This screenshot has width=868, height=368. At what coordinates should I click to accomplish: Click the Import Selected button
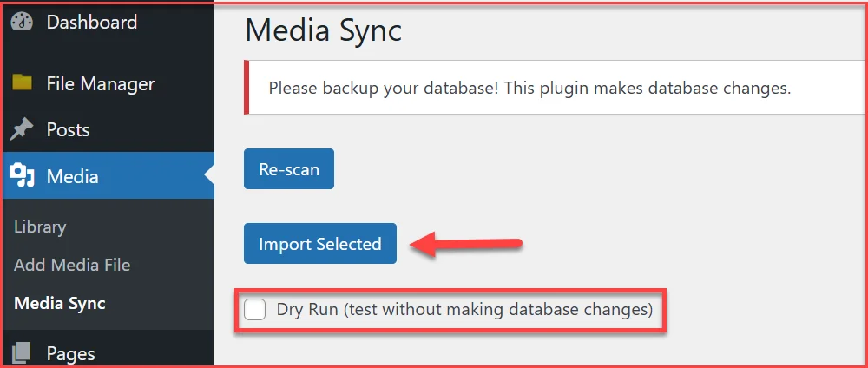pyautogui.click(x=319, y=244)
